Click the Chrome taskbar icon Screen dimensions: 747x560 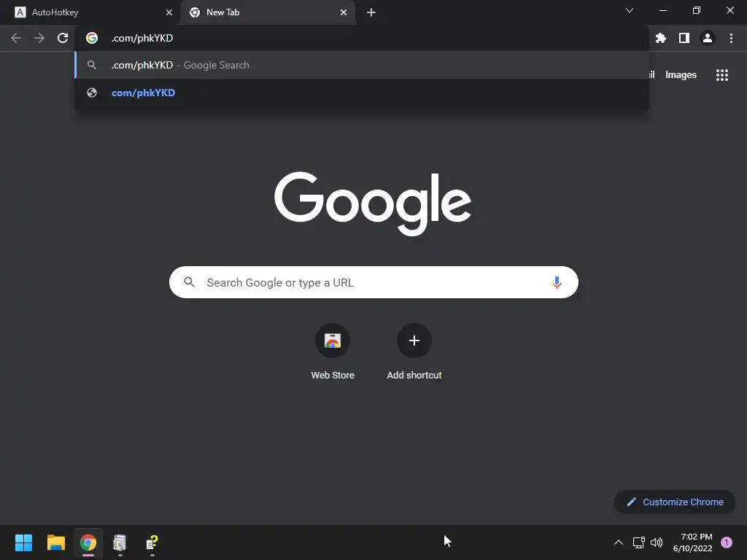point(88,542)
